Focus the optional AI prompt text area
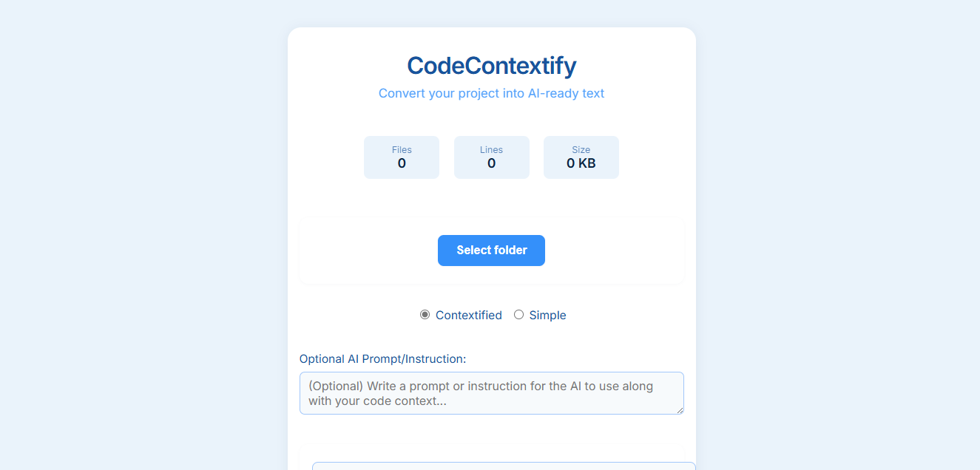This screenshot has width=980, height=470. 491,393
